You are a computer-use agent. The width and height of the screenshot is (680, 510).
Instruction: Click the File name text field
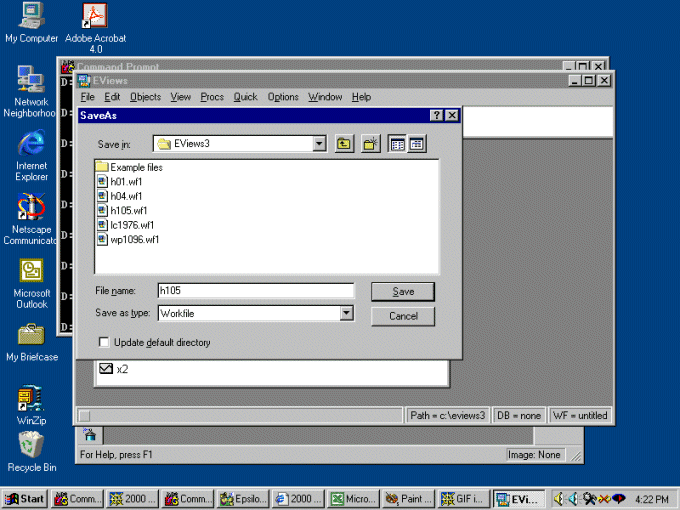[255, 290]
